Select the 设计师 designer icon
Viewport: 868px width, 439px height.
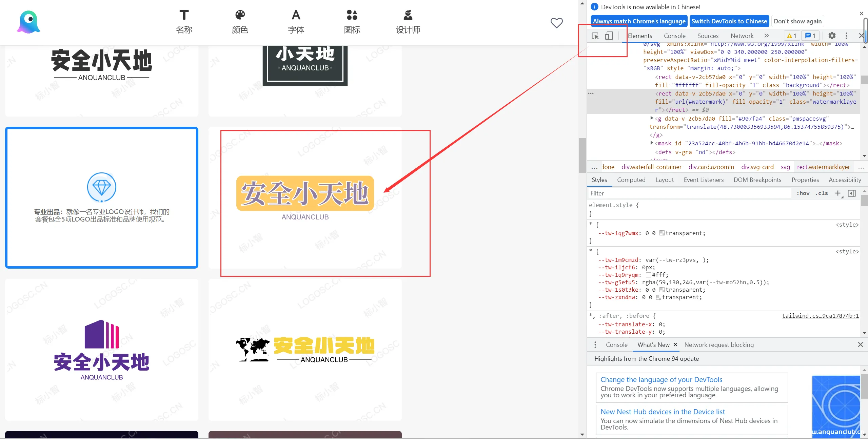click(x=407, y=15)
